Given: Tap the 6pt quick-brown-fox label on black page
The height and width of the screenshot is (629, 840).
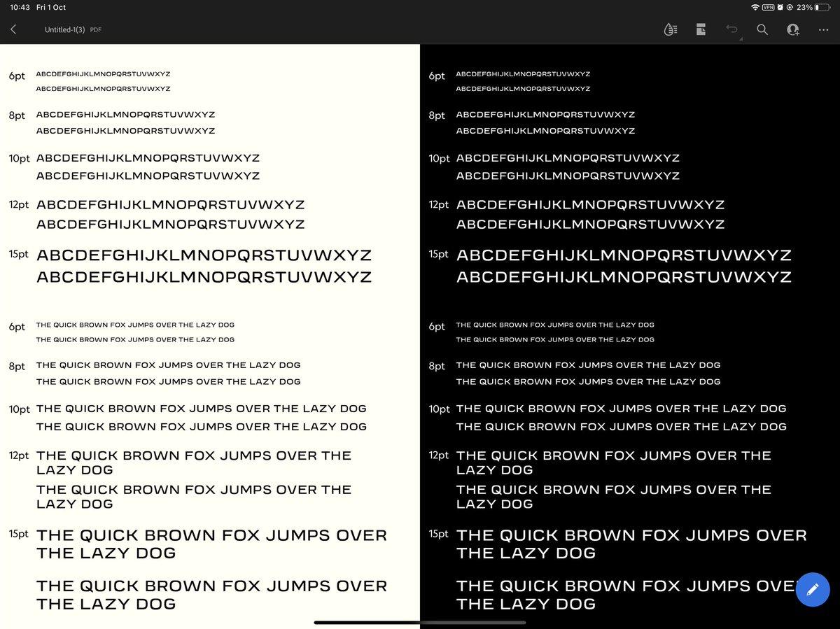Looking at the screenshot, I should 437,327.
